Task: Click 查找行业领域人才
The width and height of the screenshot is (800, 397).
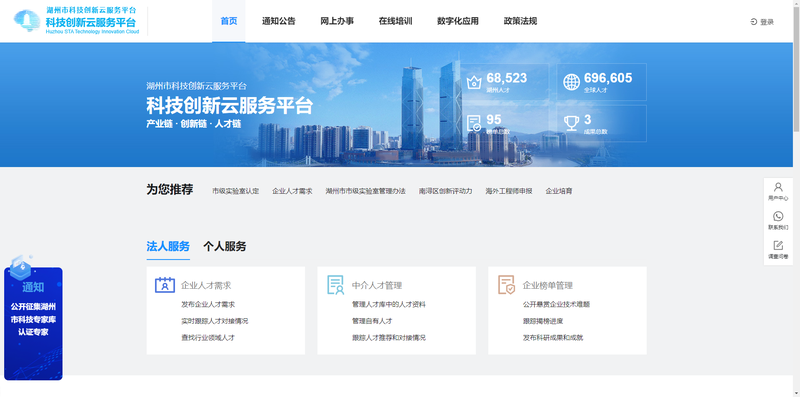Action: (x=208, y=338)
